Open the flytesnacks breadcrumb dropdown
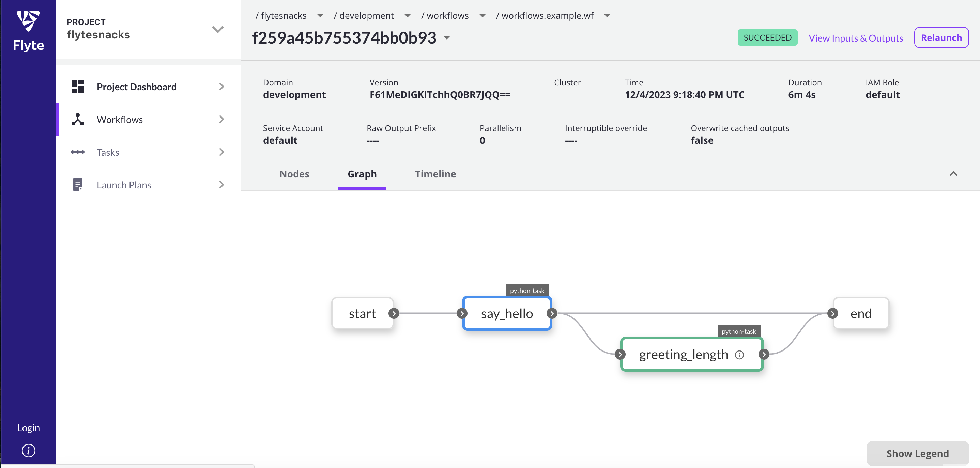The image size is (980, 468). tap(320, 16)
